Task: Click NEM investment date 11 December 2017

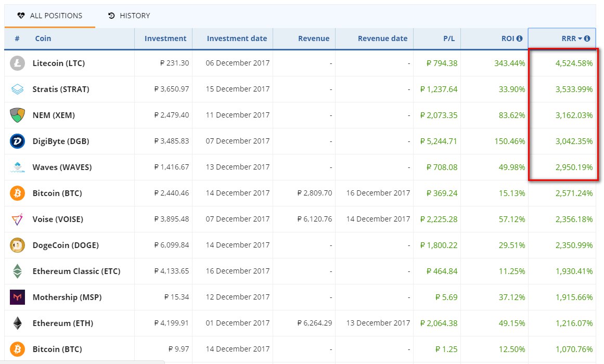Action: (x=238, y=115)
